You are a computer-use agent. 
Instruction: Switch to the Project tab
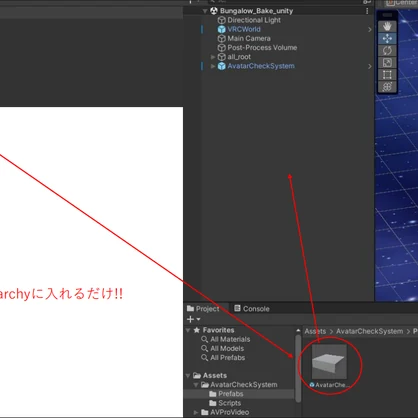pos(203,309)
